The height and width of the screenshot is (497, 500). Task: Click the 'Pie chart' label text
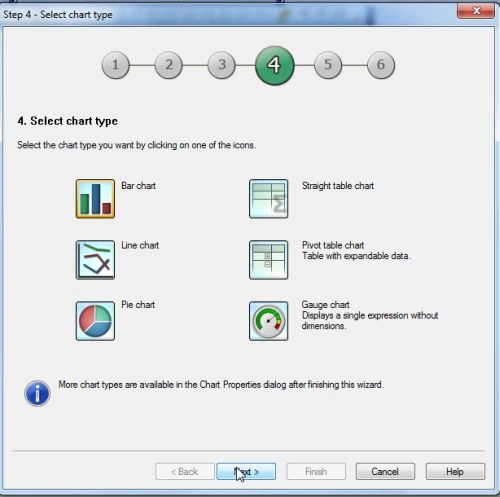[x=138, y=305]
